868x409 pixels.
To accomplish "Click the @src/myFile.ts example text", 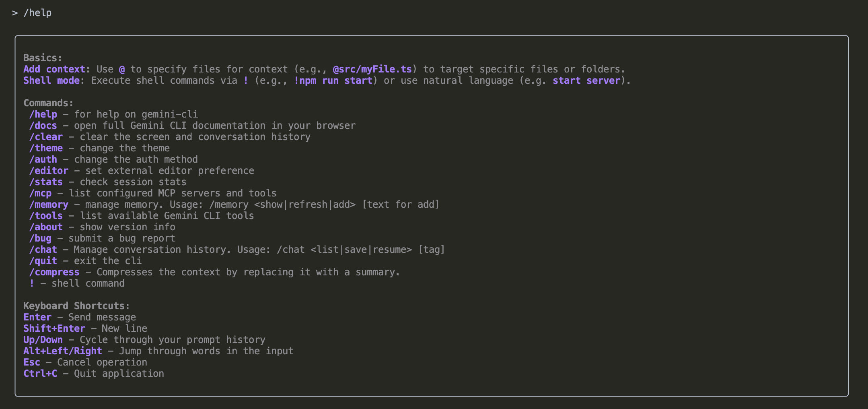I will click(372, 69).
